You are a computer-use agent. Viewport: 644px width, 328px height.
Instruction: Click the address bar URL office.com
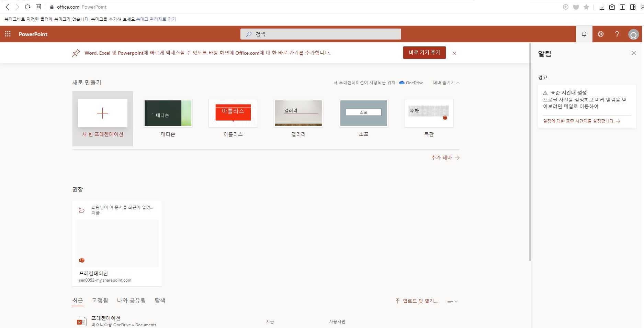(x=68, y=7)
